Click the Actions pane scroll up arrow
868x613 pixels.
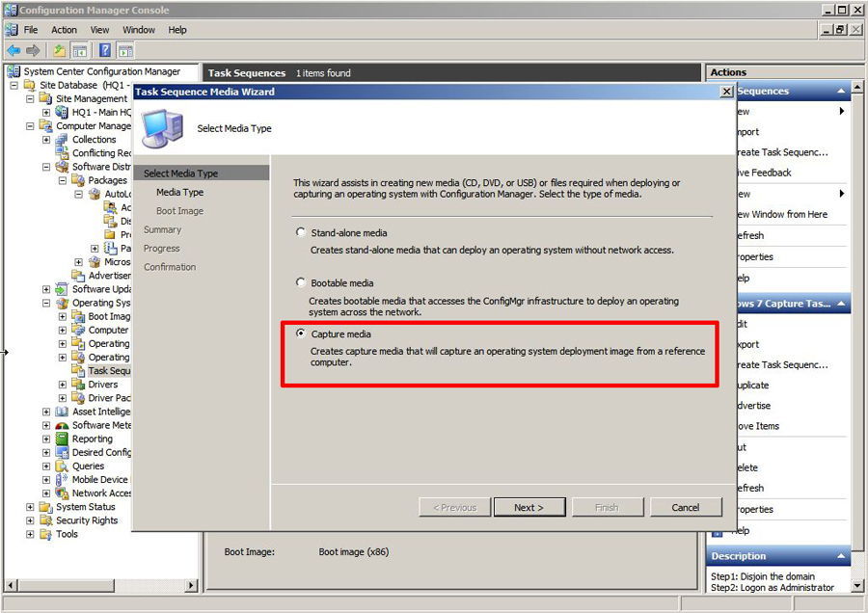point(857,87)
